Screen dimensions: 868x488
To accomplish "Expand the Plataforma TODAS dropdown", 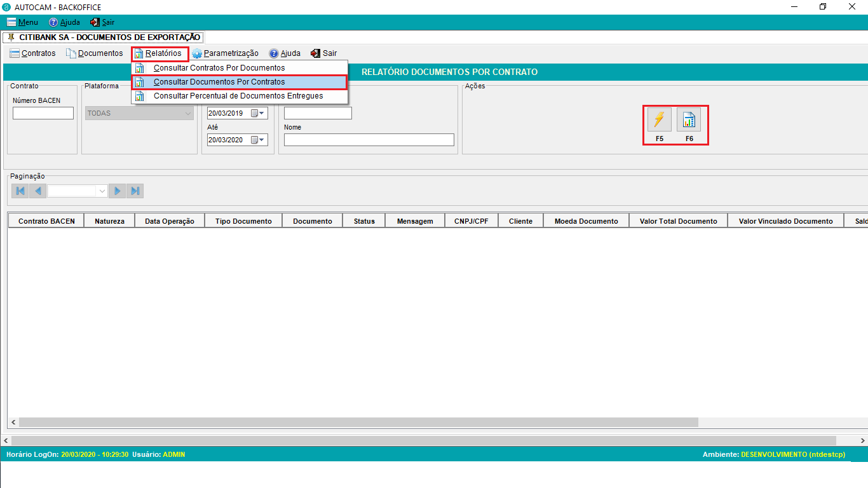I will click(x=187, y=113).
